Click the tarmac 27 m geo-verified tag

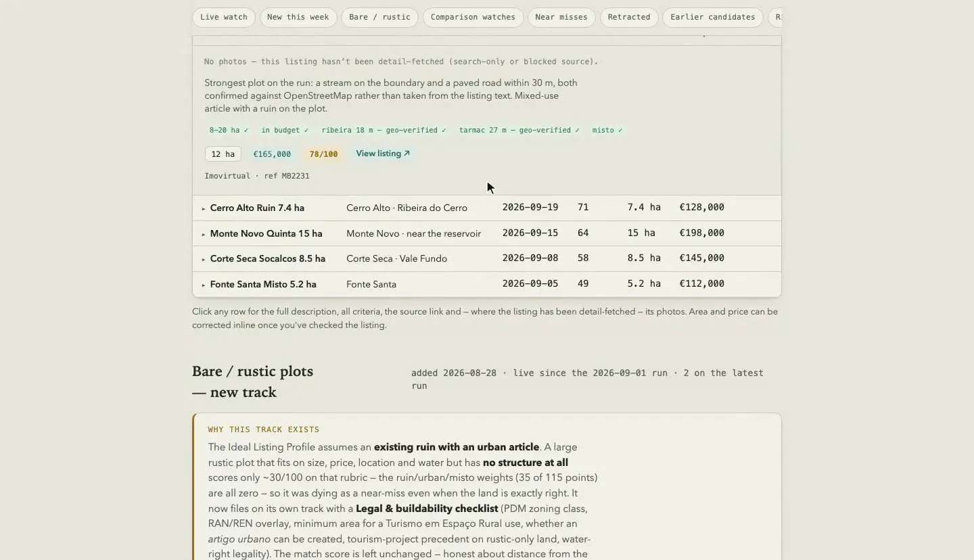[519, 130]
